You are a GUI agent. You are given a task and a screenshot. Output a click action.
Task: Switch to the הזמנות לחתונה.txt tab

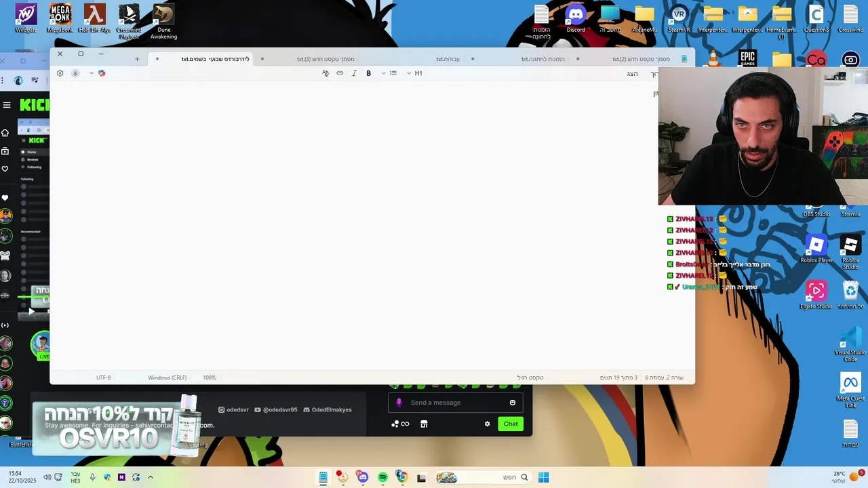[x=542, y=59]
